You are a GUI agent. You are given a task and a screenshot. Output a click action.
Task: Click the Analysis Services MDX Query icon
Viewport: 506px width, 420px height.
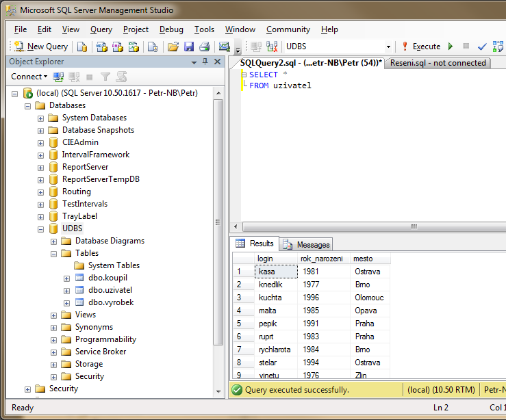pyautogui.click(x=102, y=47)
